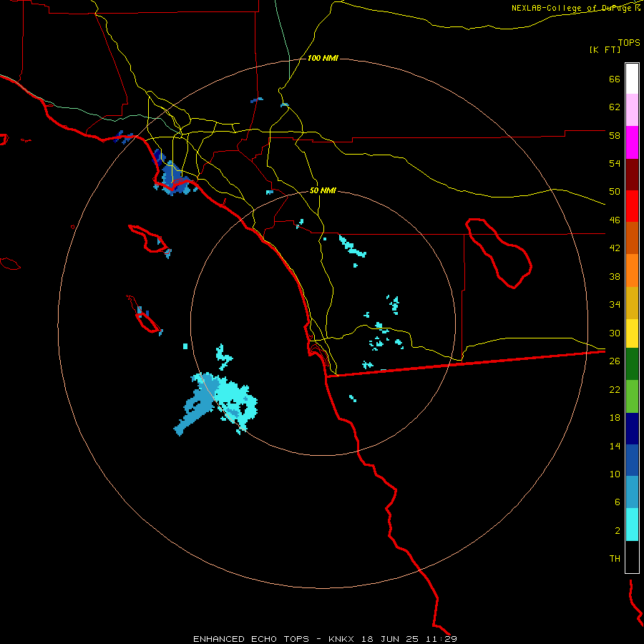The height and width of the screenshot is (644, 644).
Task: Click the '18' legend value
Action: [615, 418]
